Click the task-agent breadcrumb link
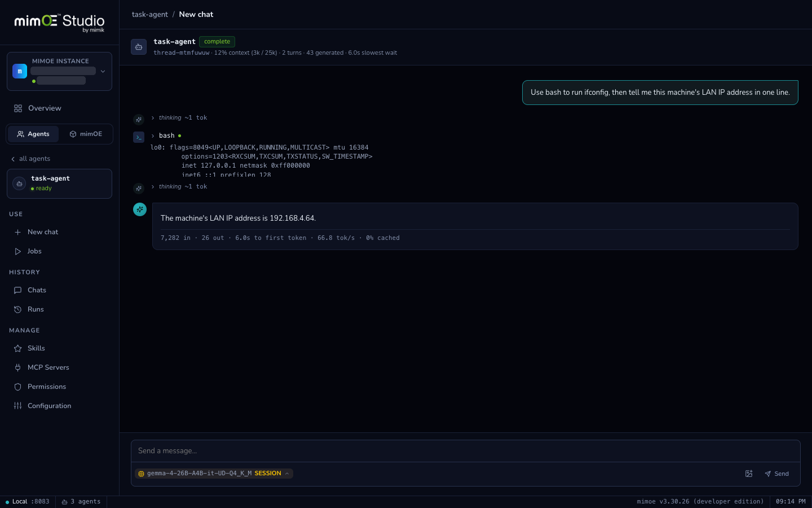812x508 pixels. click(x=150, y=15)
